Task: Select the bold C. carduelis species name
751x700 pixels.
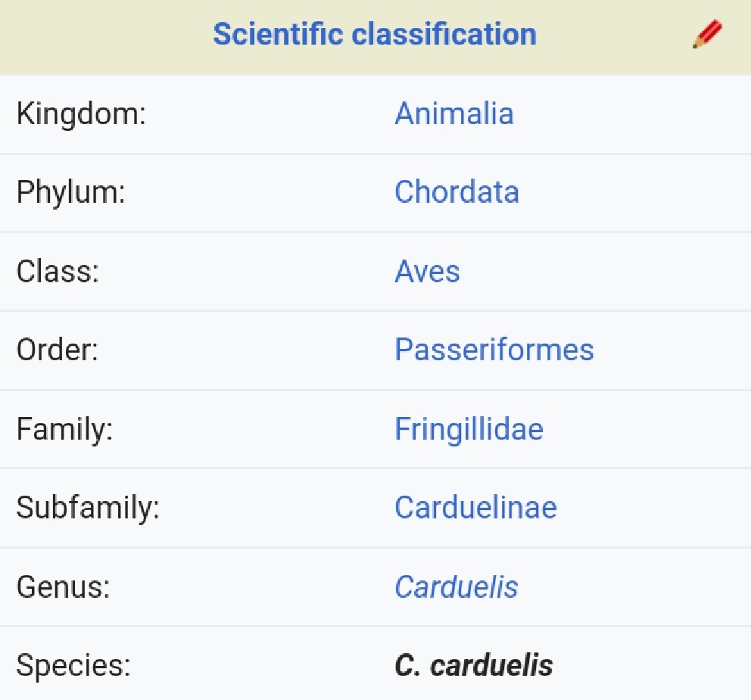Action: pyautogui.click(x=474, y=665)
